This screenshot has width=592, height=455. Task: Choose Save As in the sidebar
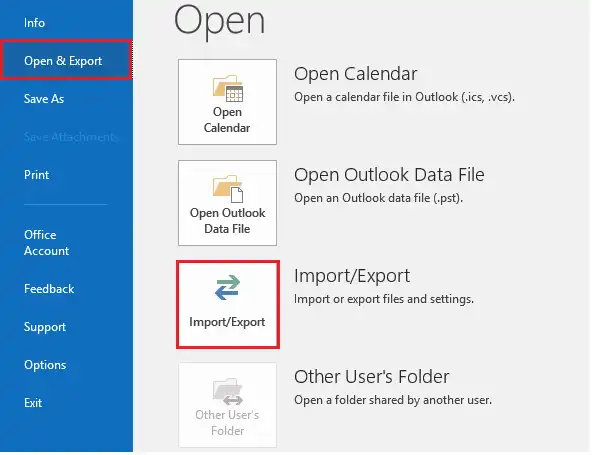click(x=44, y=99)
